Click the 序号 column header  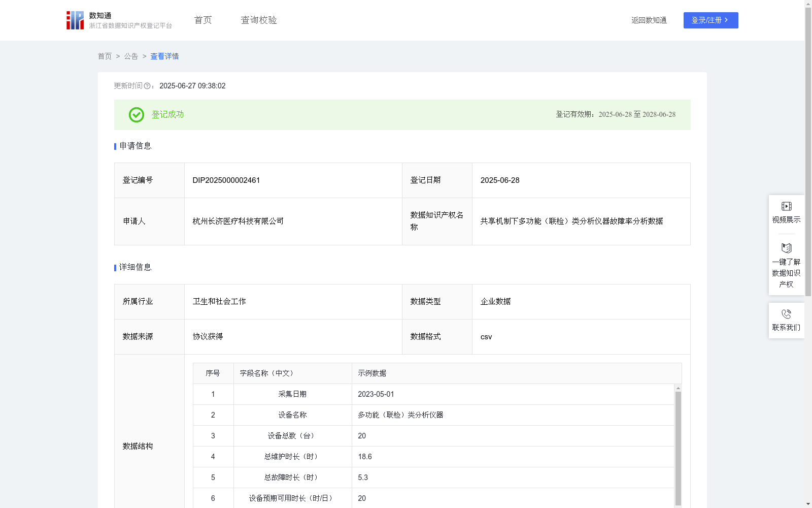tap(213, 373)
